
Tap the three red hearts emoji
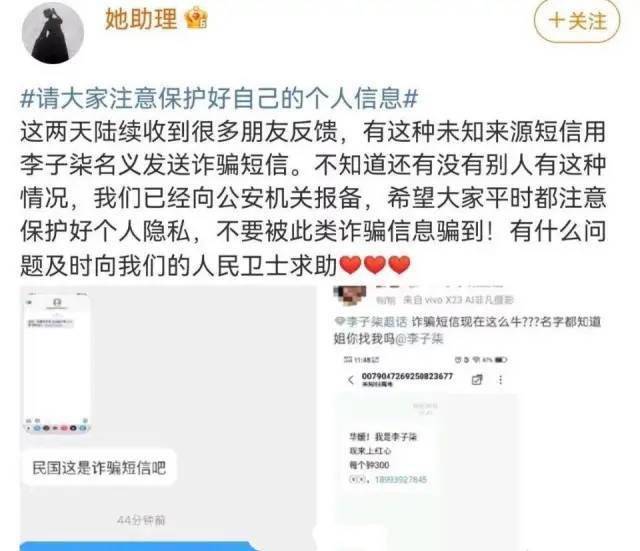375,265
